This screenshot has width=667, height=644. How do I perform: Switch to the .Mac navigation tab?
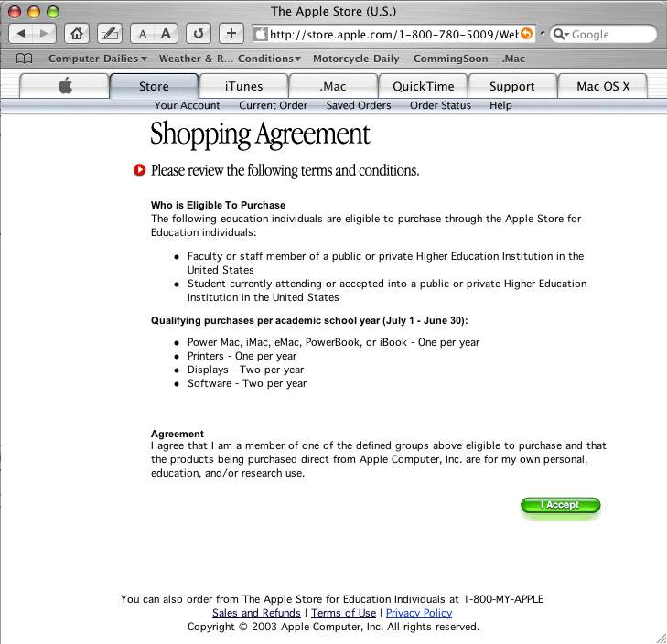[333, 86]
